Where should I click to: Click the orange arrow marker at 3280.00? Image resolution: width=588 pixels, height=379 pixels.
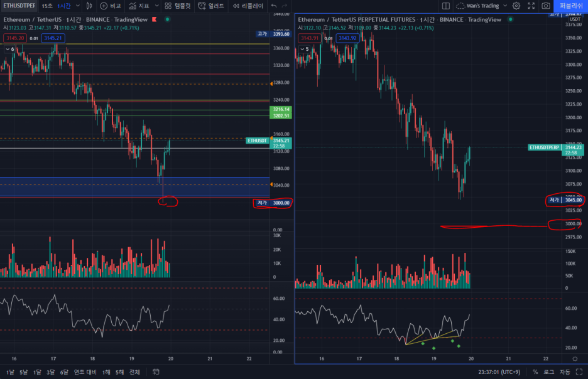click(x=271, y=84)
